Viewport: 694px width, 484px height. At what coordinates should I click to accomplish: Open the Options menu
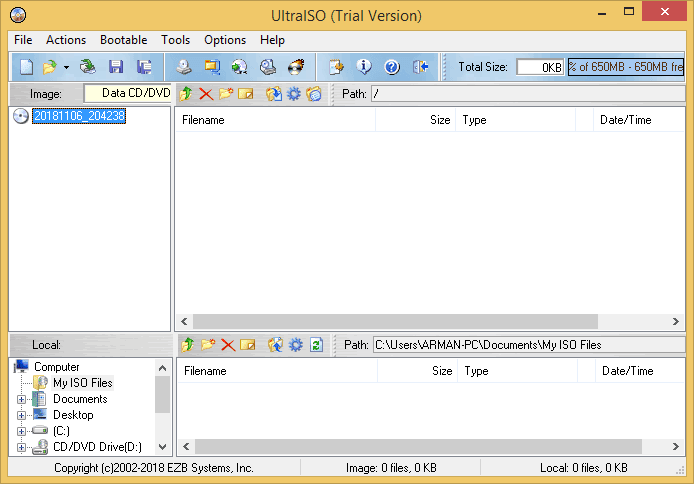(225, 40)
